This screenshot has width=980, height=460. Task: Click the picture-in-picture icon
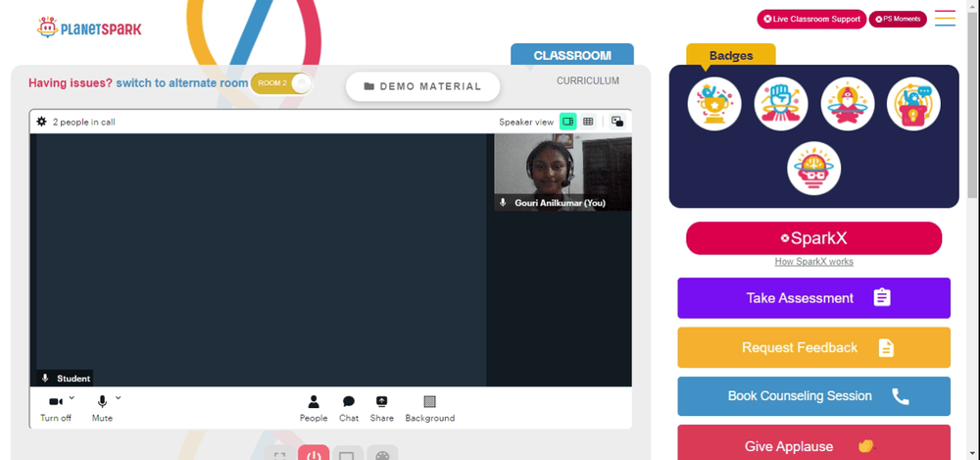616,122
